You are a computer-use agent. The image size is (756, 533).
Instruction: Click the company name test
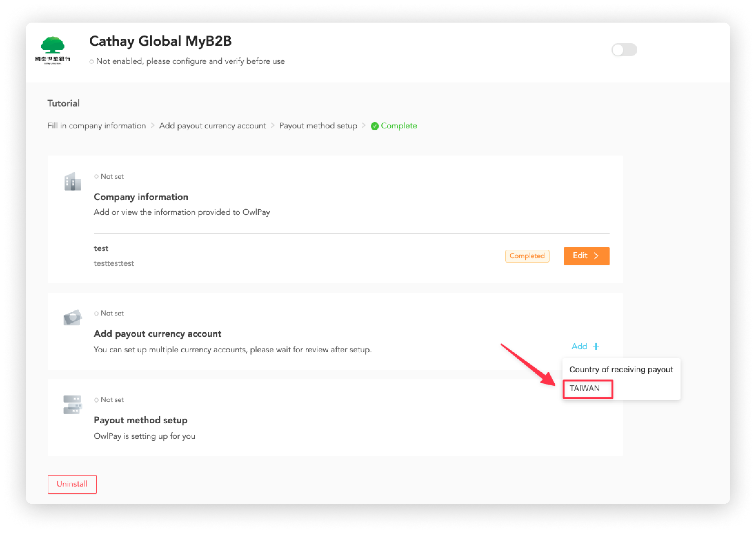101,248
